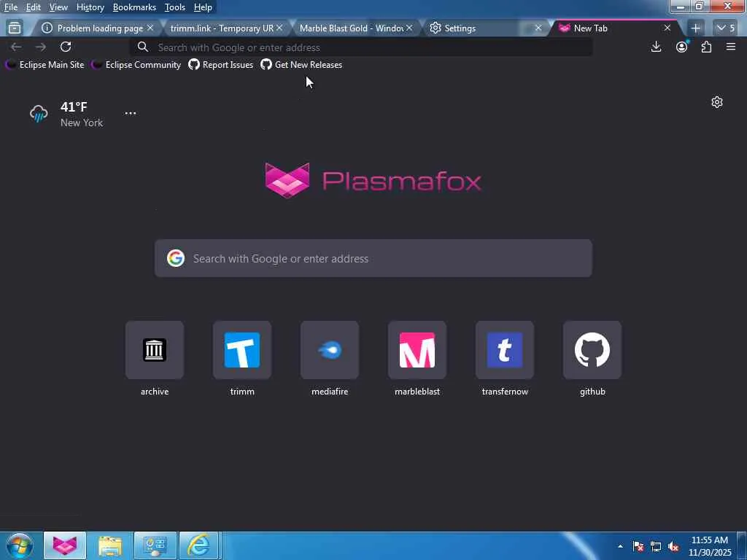
Task: Open the Help menu
Action: (x=203, y=7)
